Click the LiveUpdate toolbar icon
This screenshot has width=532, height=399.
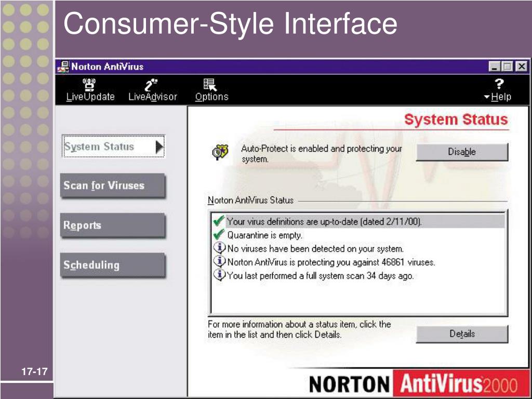click(89, 85)
